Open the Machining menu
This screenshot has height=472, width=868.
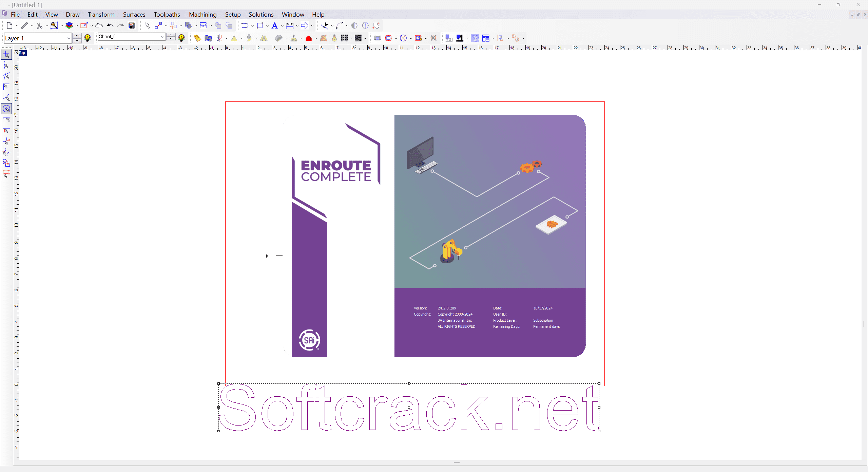(202, 14)
